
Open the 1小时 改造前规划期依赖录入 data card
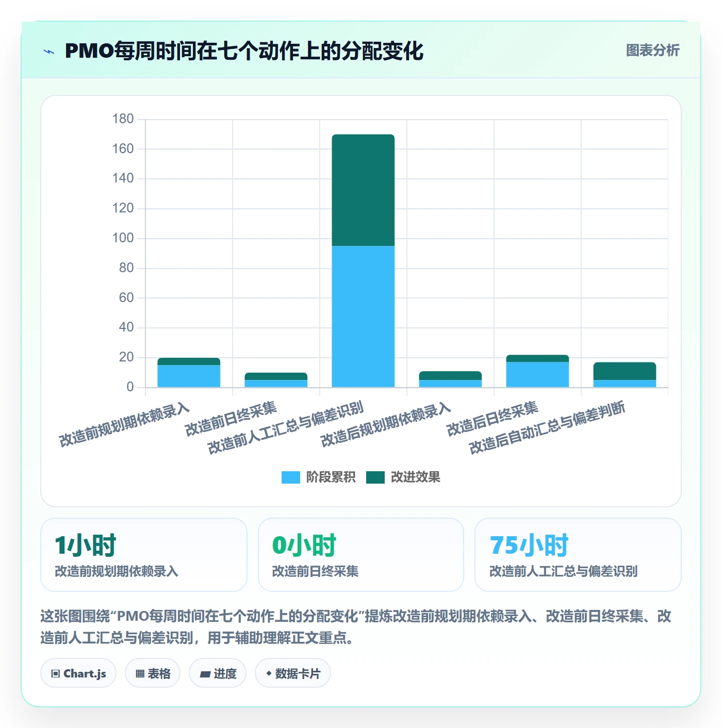pos(144,555)
